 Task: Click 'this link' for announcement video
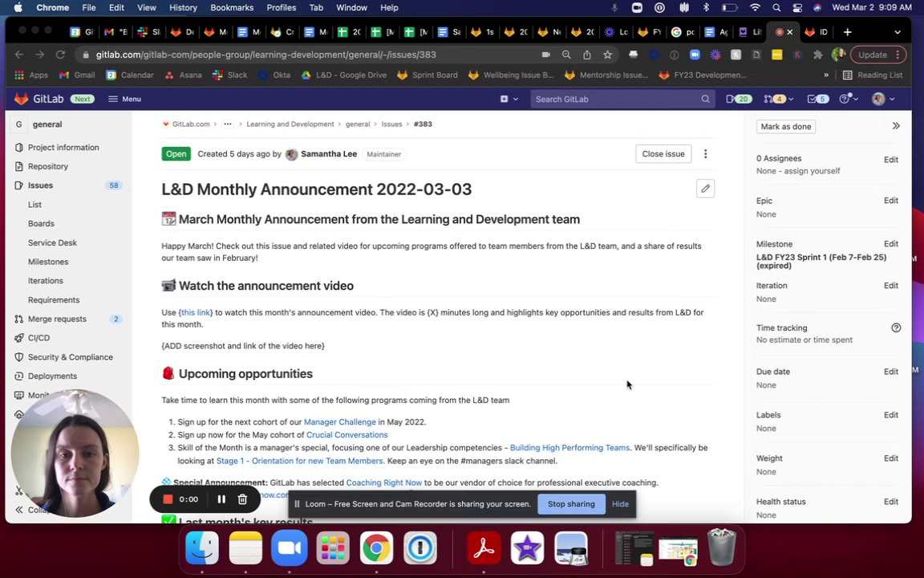[x=196, y=312]
